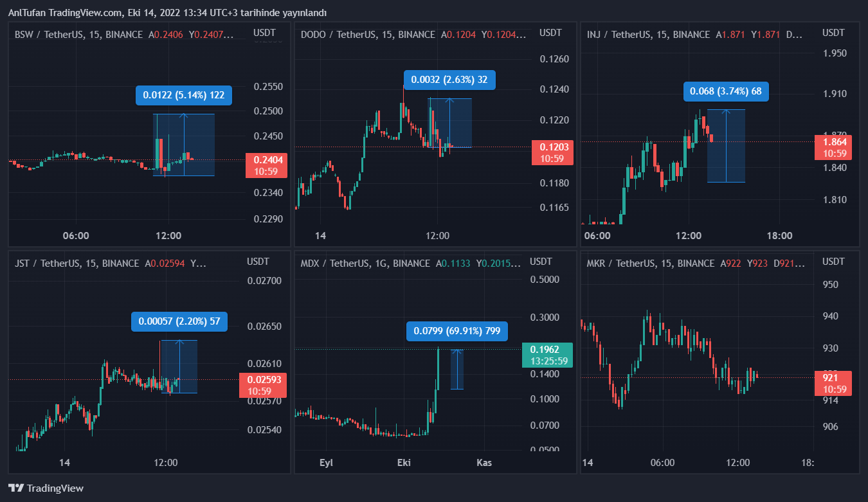Image resolution: width=868 pixels, height=502 pixels.
Task: Open the USDT currency label on MKR chart
Action: (x=833, y=261)
